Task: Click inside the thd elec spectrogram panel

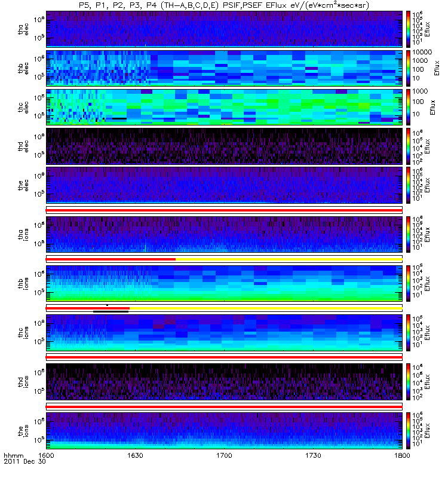Action: coord(224,146)
